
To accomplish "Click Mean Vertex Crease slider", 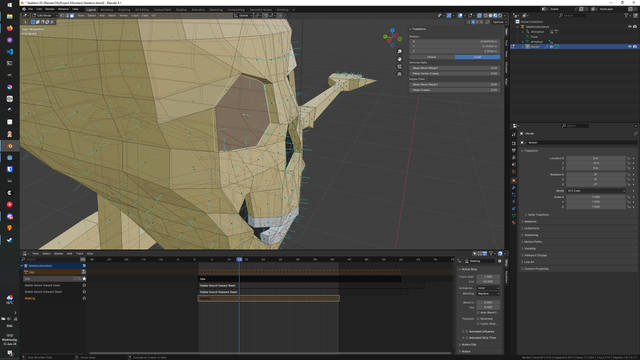I will 455,73.
